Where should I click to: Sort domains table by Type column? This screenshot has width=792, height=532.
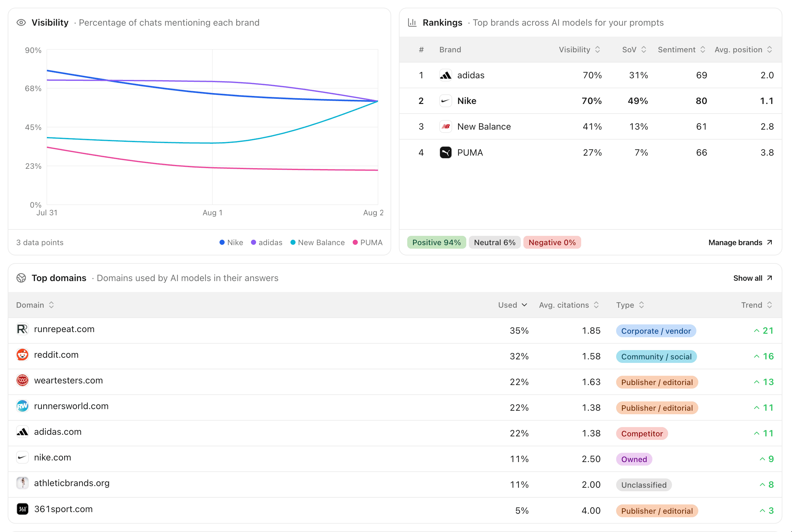pos(630,305)
